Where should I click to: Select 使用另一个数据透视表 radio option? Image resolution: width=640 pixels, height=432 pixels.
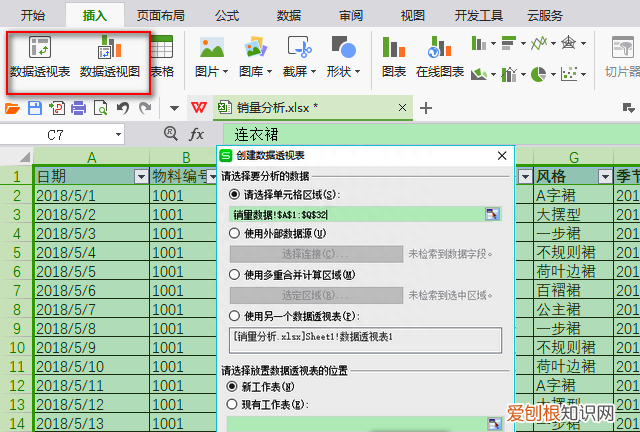[x=234, y=316]
